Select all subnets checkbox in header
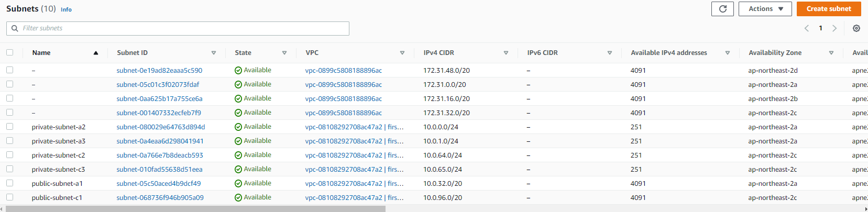 [x=10, y=52]
